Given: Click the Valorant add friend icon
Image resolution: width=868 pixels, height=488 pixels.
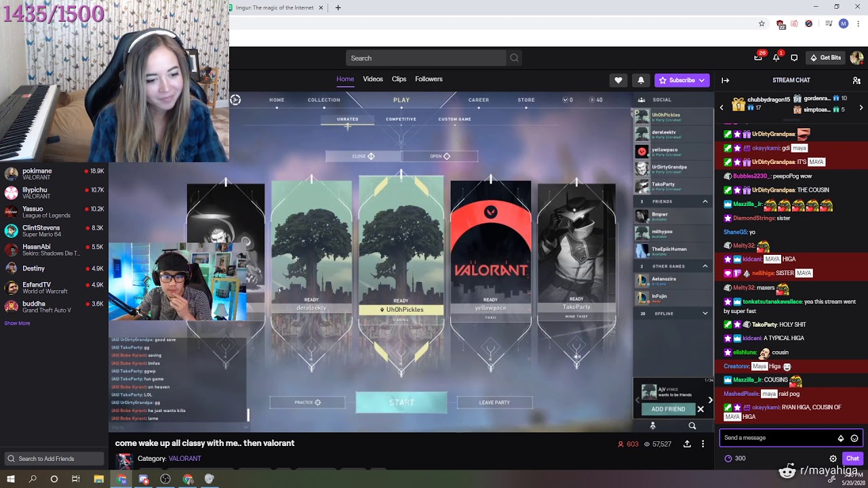Looking at the screenshot, I should [x=653, y=426].
